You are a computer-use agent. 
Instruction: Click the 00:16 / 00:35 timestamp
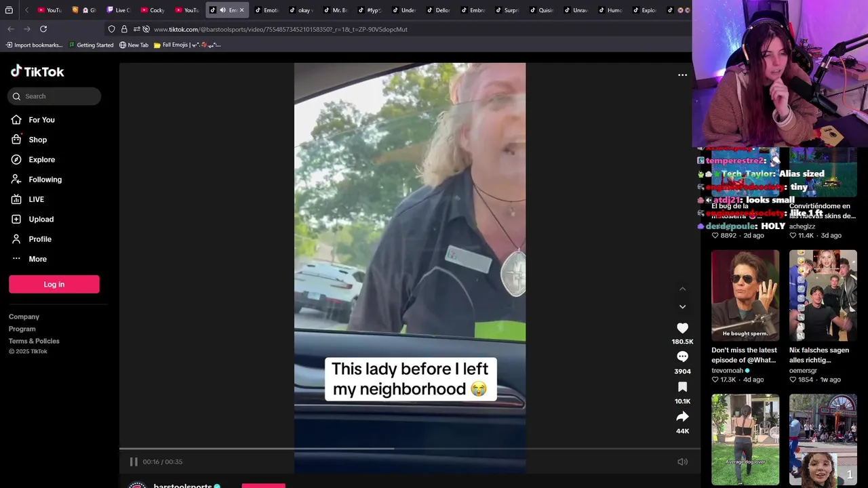click(x=162, y=462)
